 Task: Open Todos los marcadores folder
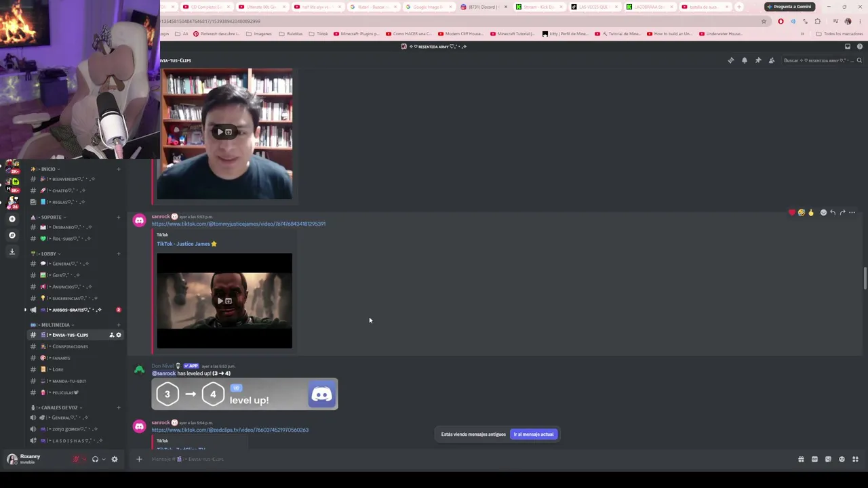point(840,34)
